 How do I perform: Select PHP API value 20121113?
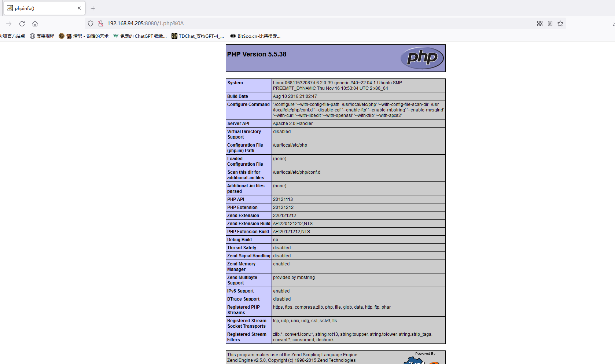283,199
